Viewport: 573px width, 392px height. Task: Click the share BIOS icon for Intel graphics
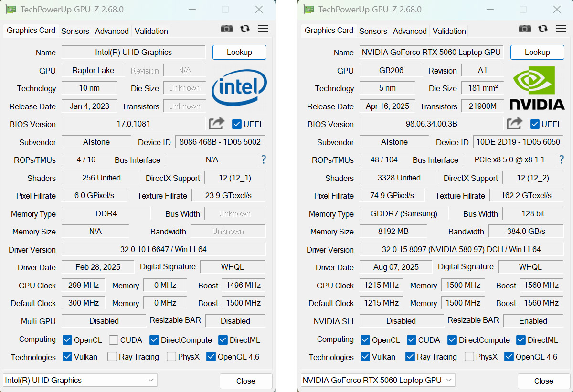(217, 124)
